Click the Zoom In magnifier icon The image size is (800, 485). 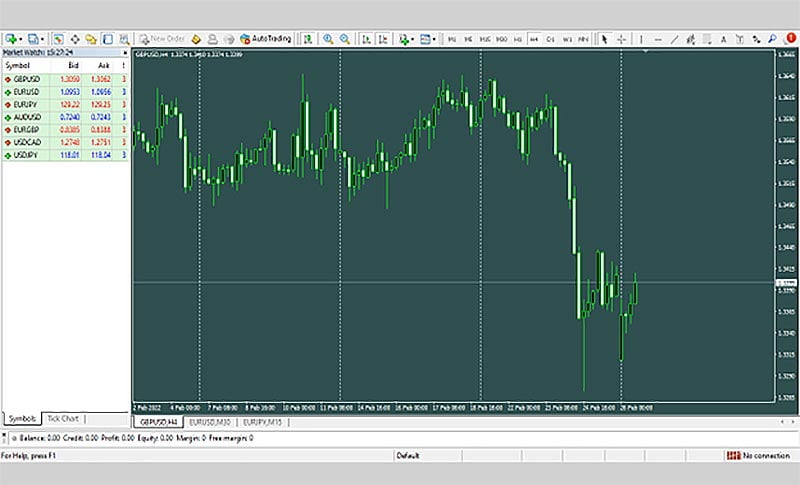[328, 39]
